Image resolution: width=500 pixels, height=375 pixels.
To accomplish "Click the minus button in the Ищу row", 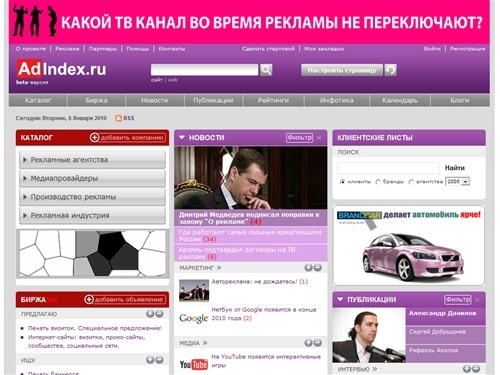I will 159,360.
